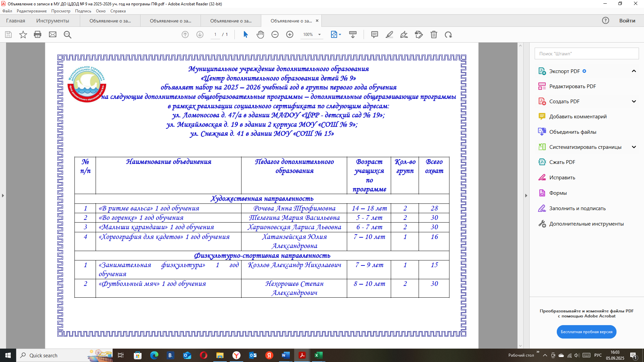Close the active document tab

click(317, 20)
